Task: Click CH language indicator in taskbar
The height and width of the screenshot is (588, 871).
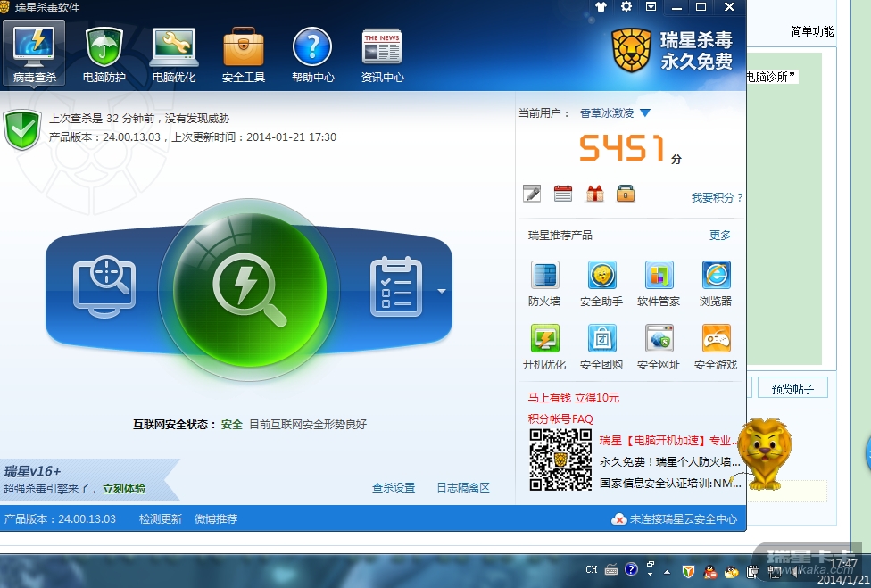Action: coord(592,569)
